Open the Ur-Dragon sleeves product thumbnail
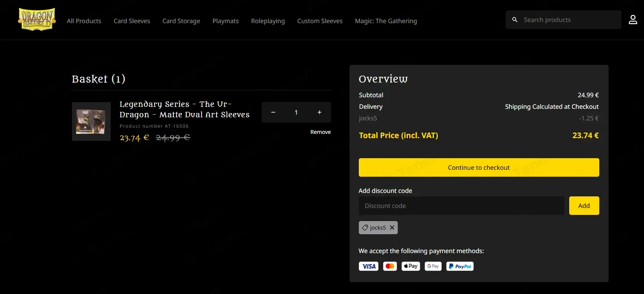This screenshot has width=644, height=294. point(91,122)
